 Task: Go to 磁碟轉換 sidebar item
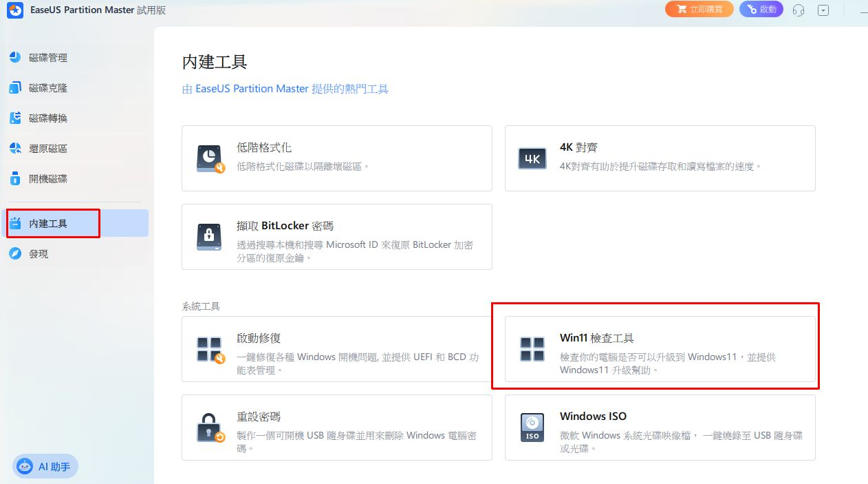(x=48, y=118)
